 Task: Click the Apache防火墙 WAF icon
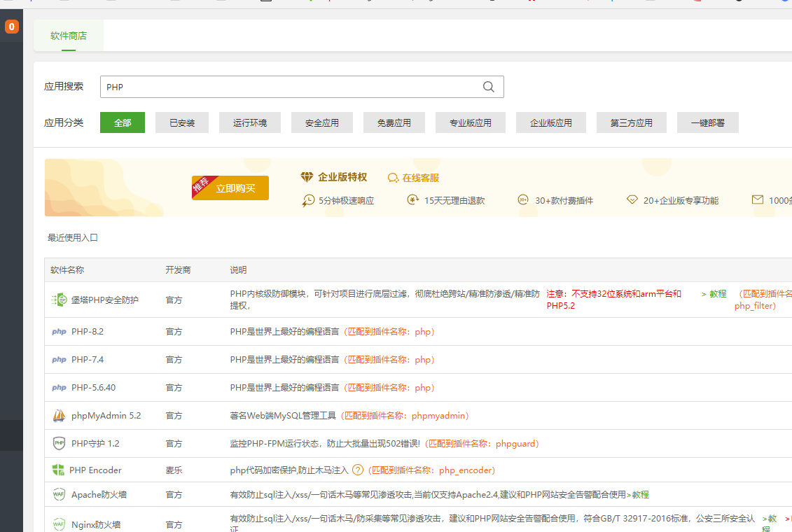(59, 495)
